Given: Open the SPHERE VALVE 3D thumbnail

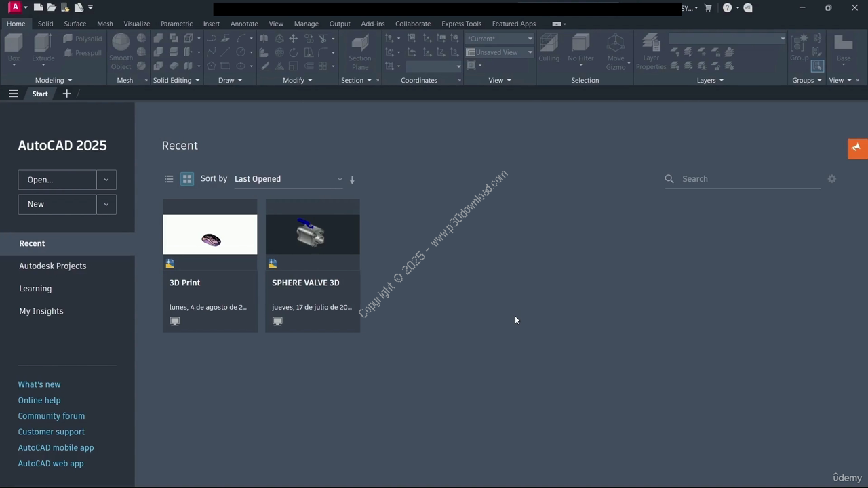Looking at the screenshot, I should (x=313, y=235).
